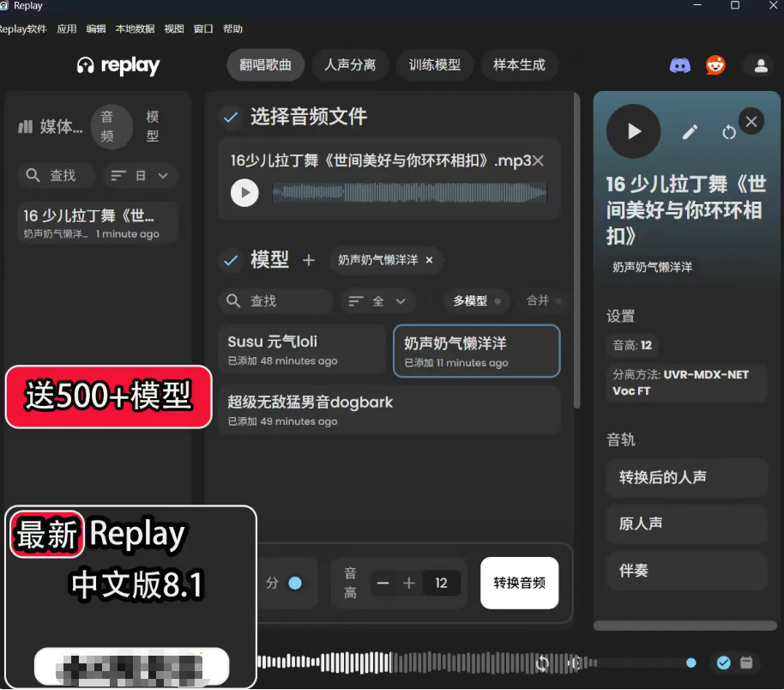
Task: Click the refresh/redo circular arrow icon
Action: pos(729,132)
